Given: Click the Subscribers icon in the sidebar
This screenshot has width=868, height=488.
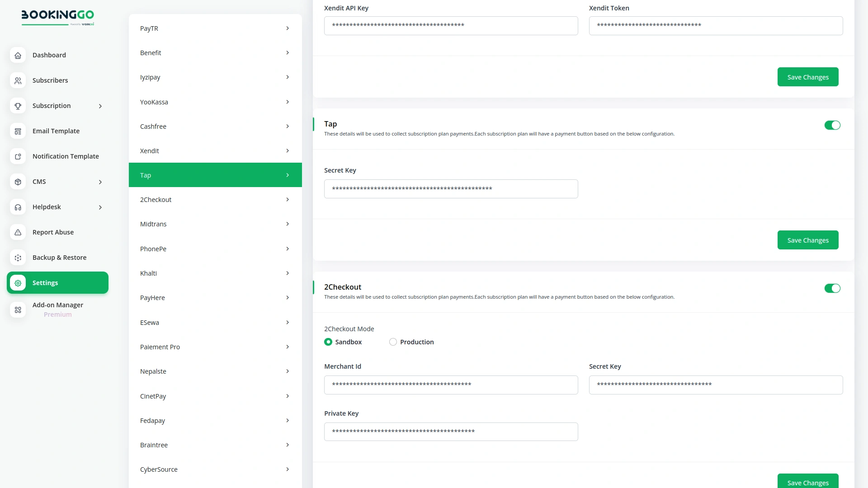Looking at the screenshot, I should (x=18, y=80).
